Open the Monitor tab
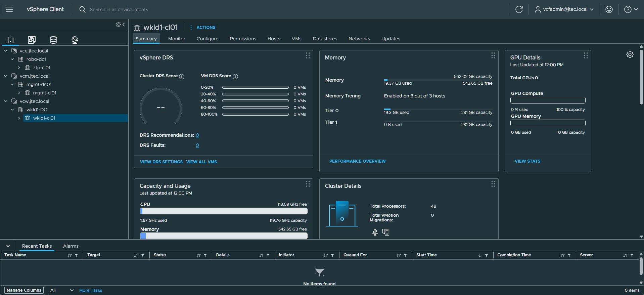The width and height of the screenshot is (644, 295). tap(177, 39)
